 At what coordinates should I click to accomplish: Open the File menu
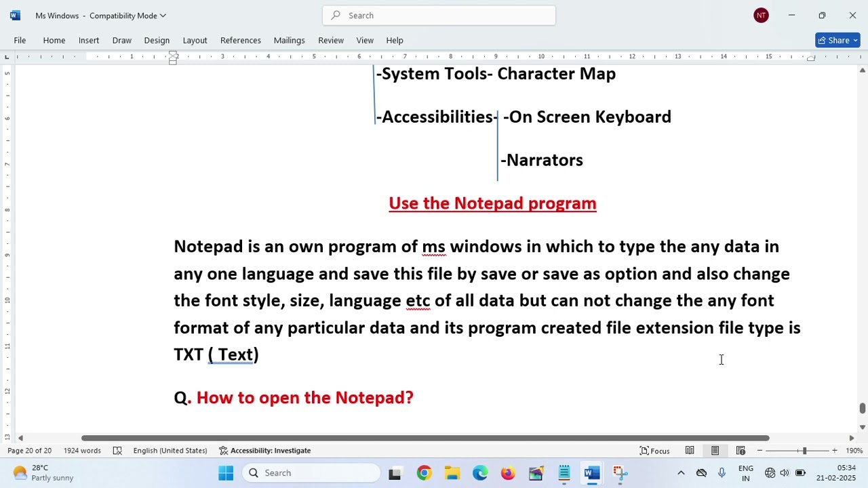pyautogui.click(x=20, y=40)
